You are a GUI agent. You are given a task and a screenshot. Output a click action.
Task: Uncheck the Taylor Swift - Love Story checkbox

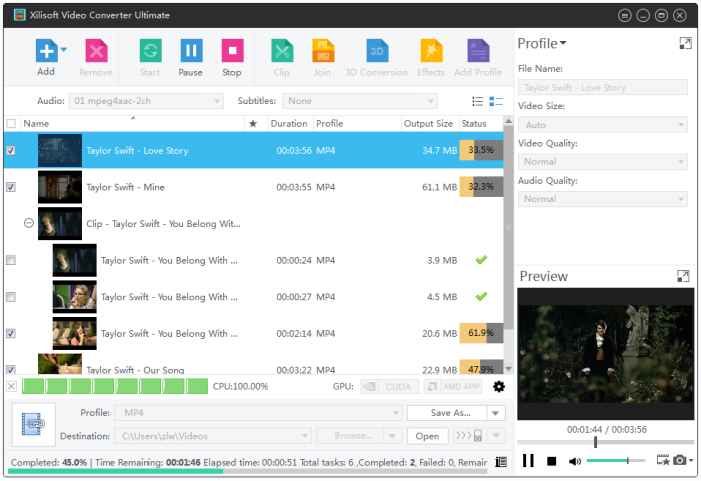click(x=11, y=150)
